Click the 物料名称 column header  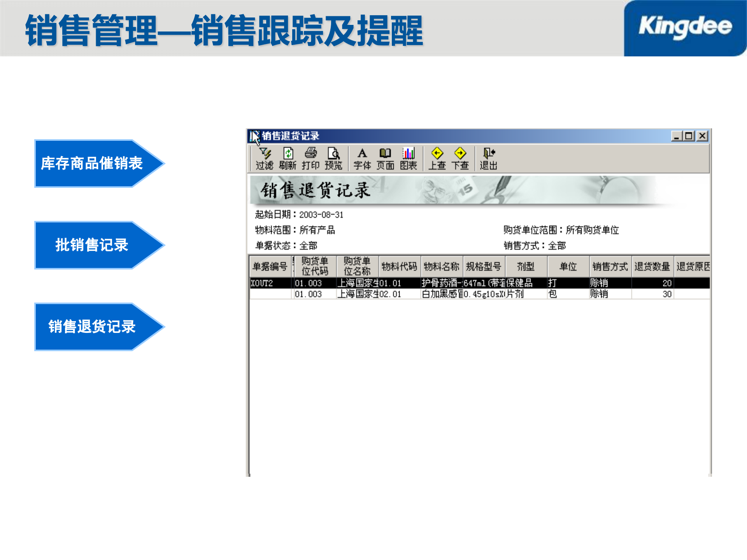coord(442,266)
